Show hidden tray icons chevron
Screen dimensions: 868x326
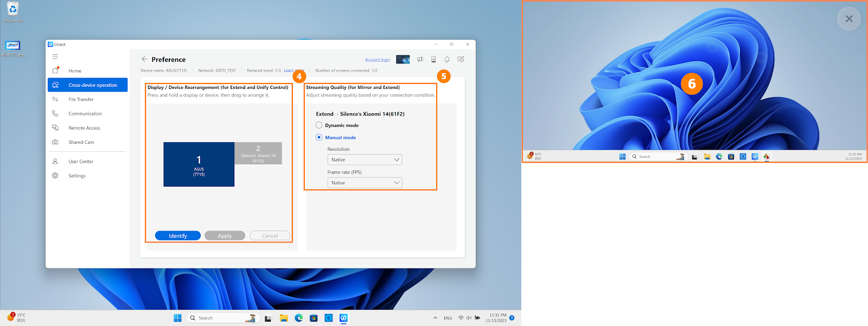click(435, 318)
